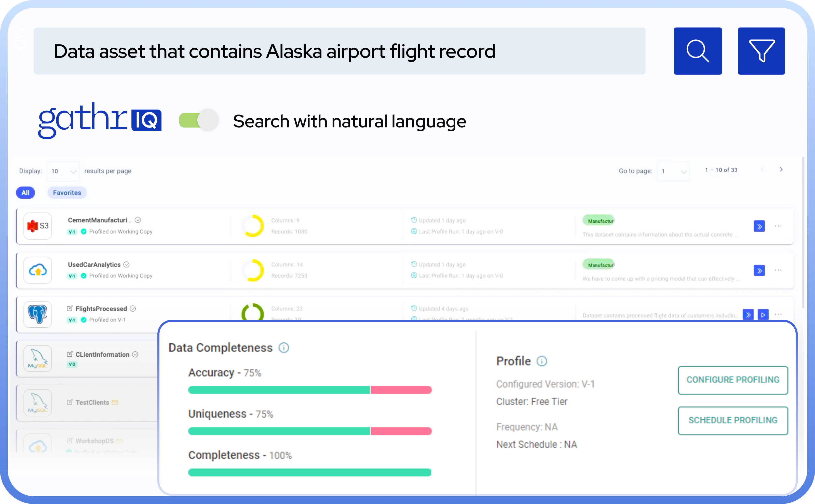Open the UsedCarAnalytics dataset name
The height and width of the screenshot is (504, 815).
click(94, 265)
